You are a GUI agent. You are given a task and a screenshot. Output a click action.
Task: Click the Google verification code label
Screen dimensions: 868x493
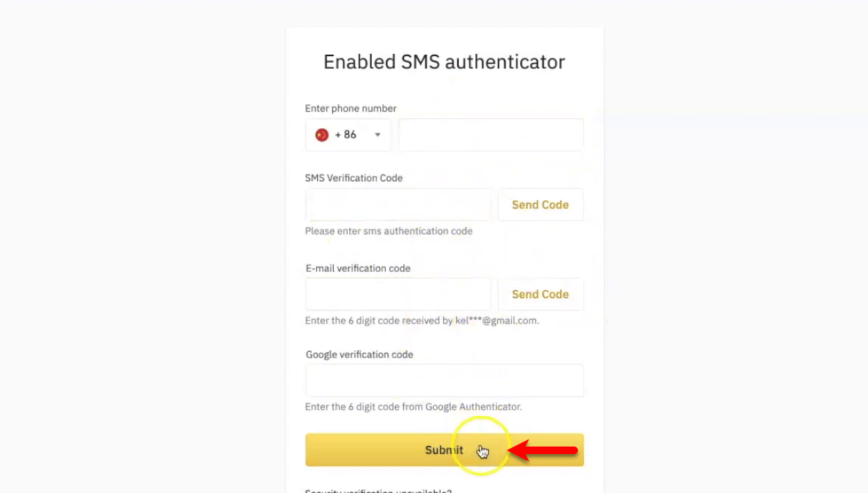[359, 354]
